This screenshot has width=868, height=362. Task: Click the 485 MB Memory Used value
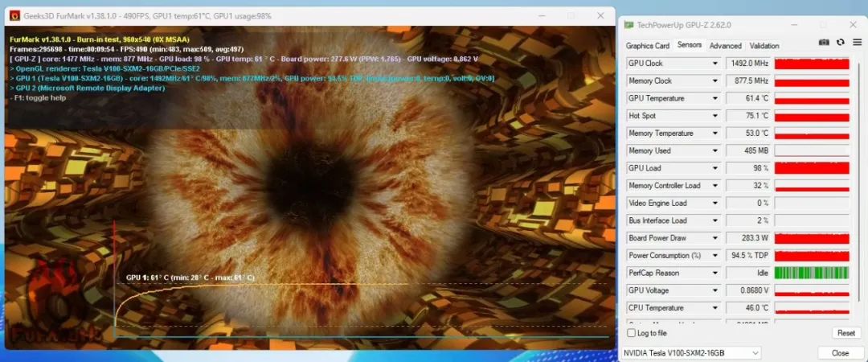click(748, 150)
